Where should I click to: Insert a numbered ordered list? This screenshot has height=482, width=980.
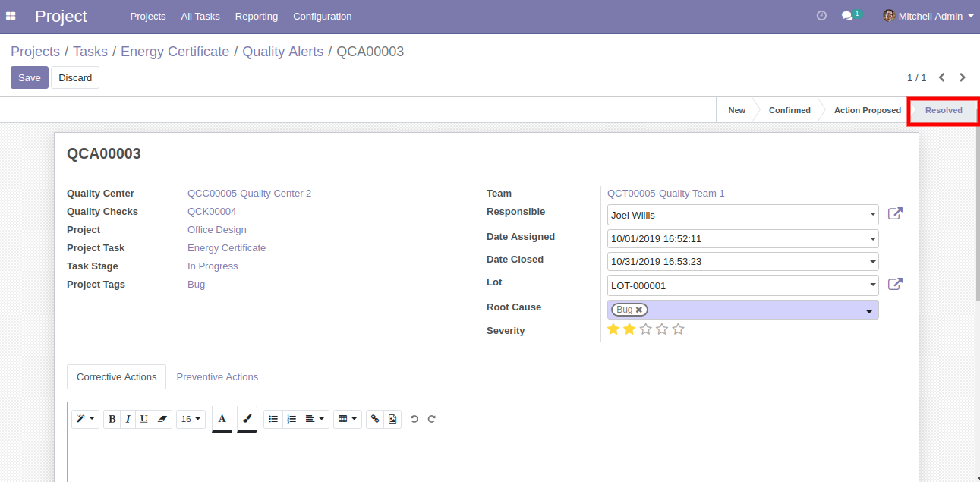click(x=291, y=419)
